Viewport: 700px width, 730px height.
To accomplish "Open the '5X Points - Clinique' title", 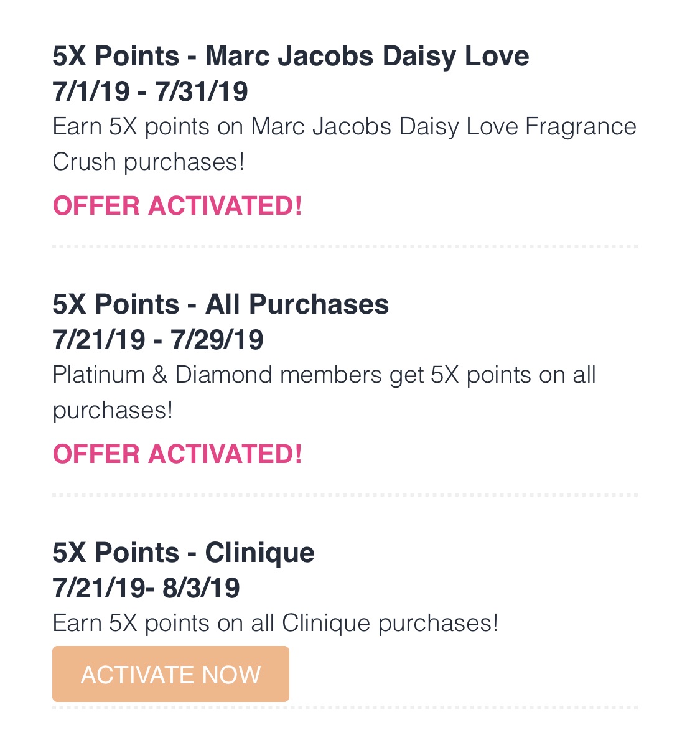I will coord(184,553).
